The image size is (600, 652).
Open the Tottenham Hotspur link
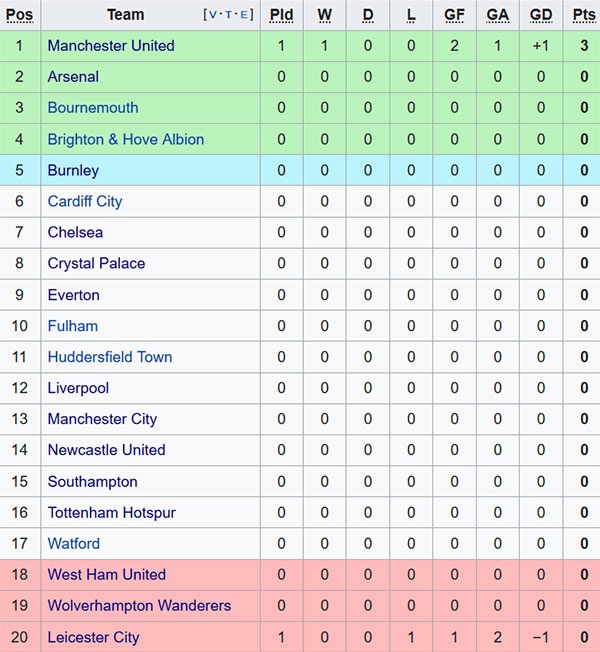tap(111, 513)
